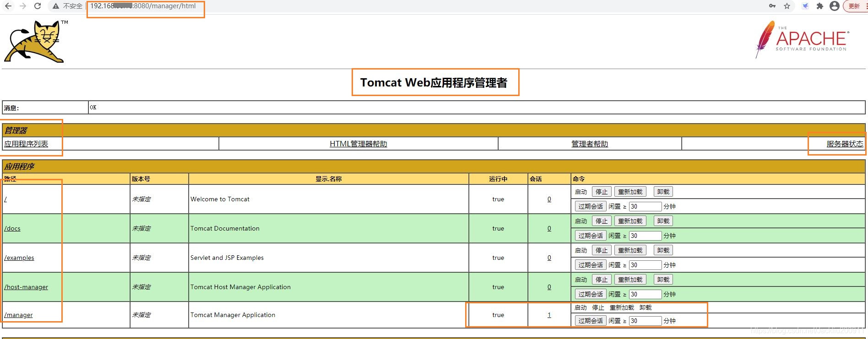Click session count 0 for root app
The width and height of the screenshot is (868, 339).
tap(549, 199)
